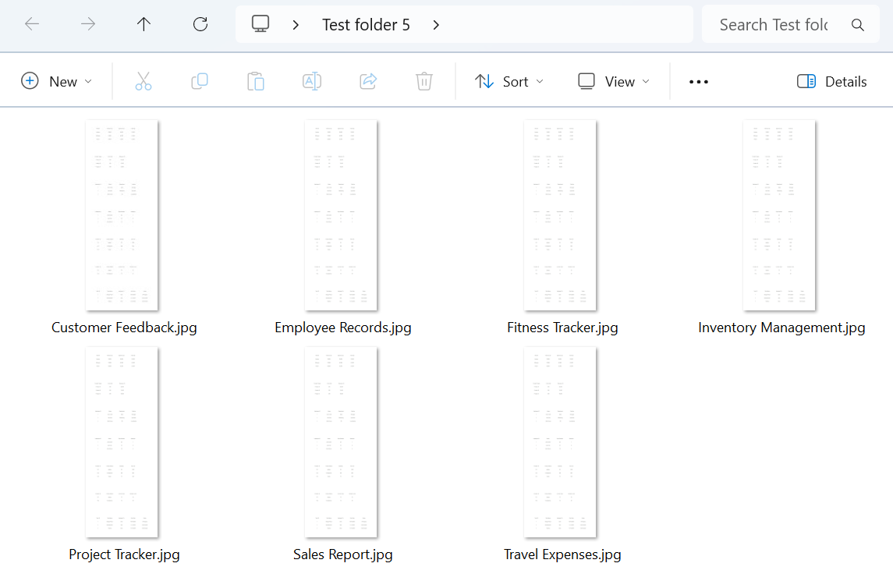Refresh the current folder view
893x588 pixels.
click(x=200, y=24)
